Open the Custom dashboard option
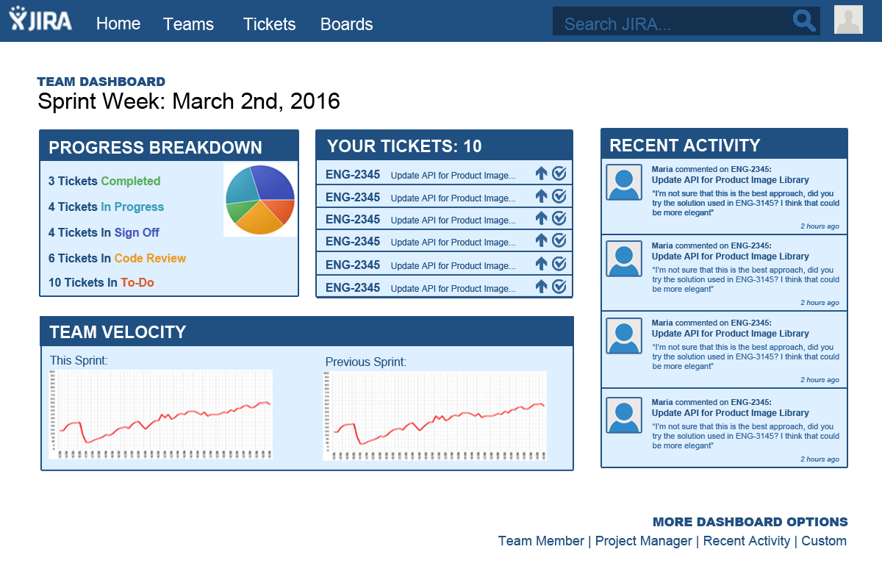 (824, 541)
